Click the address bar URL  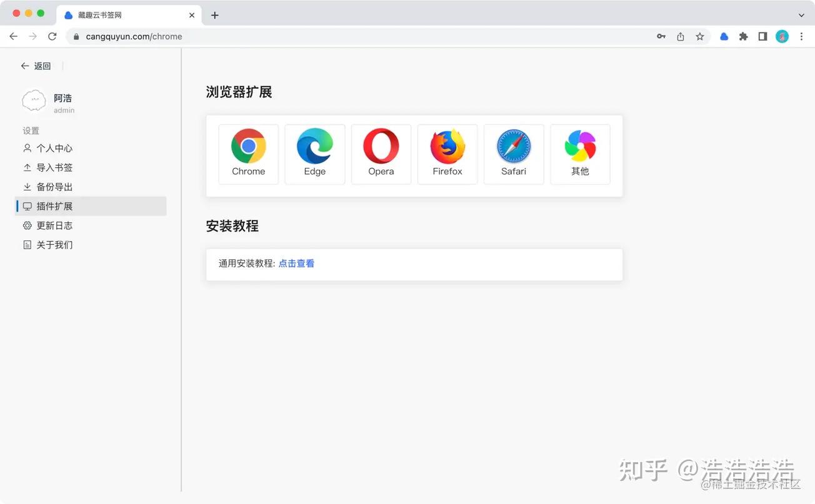point(134,36)
